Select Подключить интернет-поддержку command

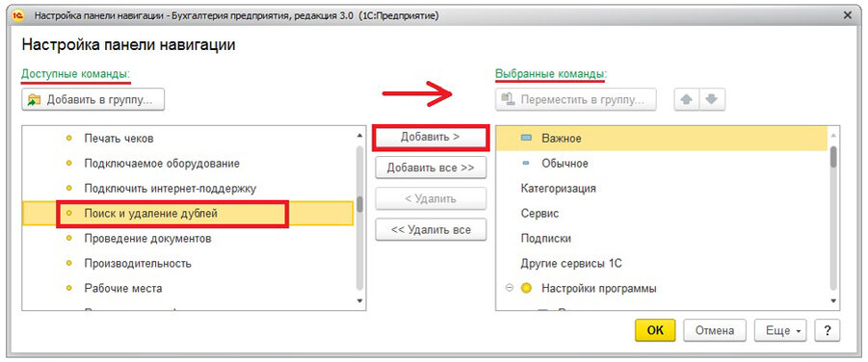point(188,188)
